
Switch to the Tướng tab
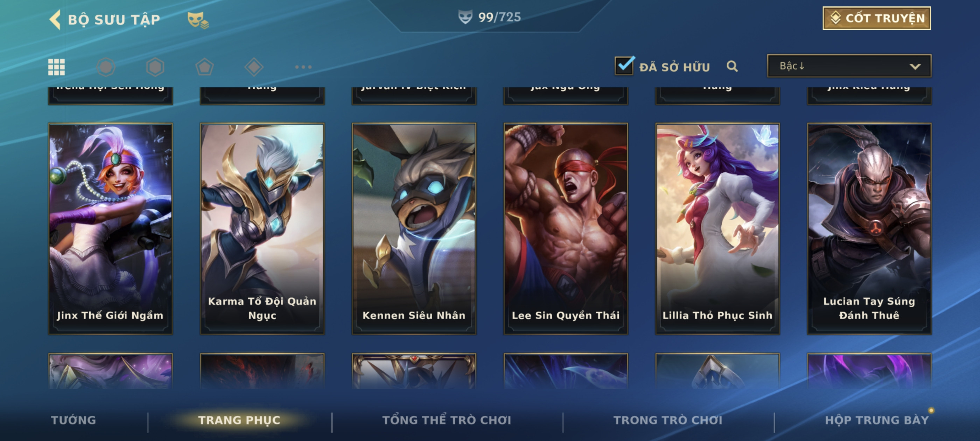click(x=73, y=420)
